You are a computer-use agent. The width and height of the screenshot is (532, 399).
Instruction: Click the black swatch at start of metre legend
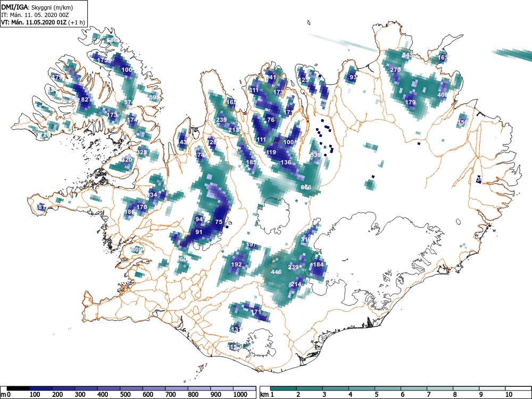[18, 388]
